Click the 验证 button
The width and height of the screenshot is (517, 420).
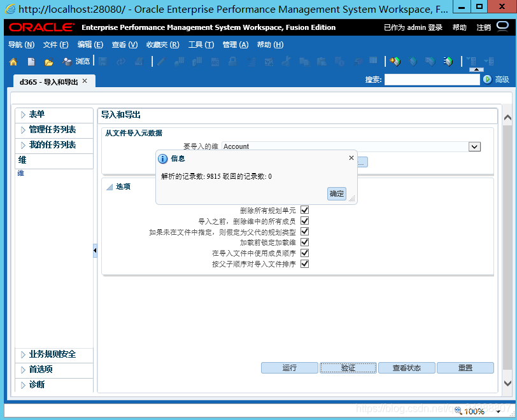pos(348,368)
